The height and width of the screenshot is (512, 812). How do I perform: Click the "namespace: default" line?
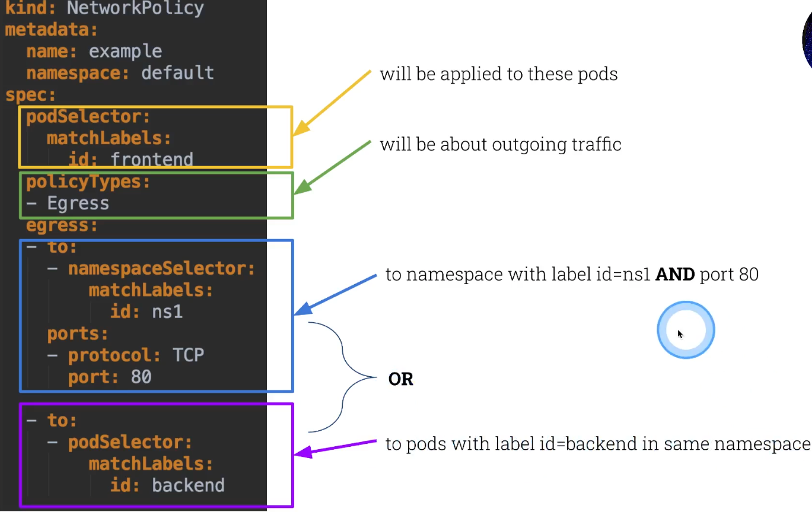[x=120, y=73]
